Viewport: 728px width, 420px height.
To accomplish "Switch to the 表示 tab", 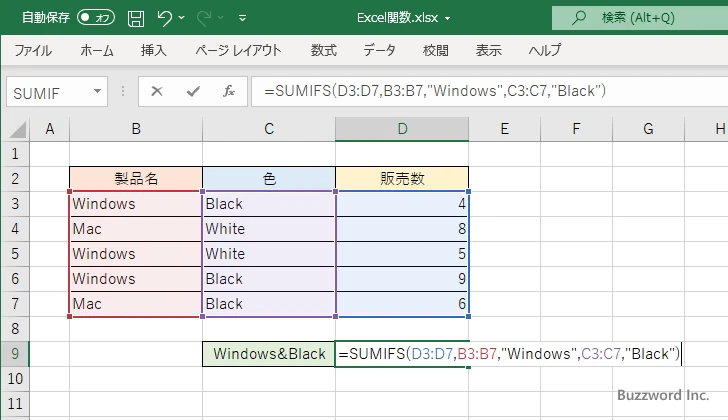I will (x=488, y=50).
